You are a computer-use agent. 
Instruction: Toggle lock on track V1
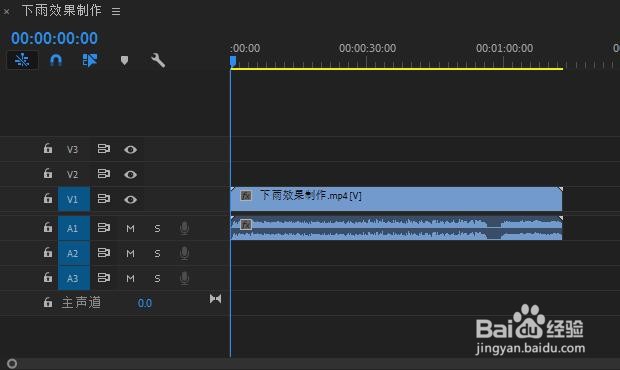[x=48, y=198]
